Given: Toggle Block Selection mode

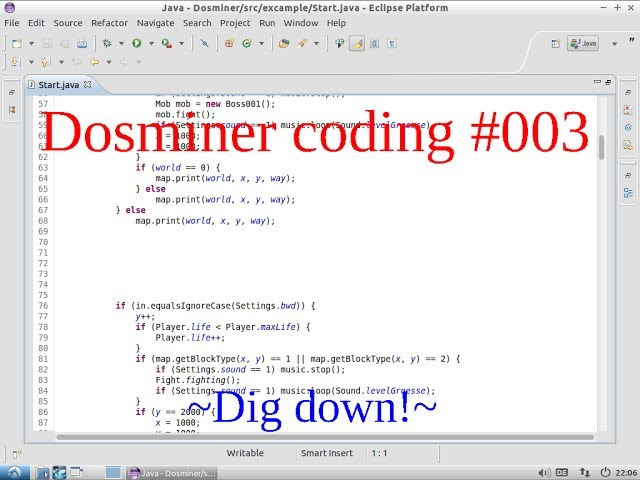Looking at the screenshot, I should point(374,43).
